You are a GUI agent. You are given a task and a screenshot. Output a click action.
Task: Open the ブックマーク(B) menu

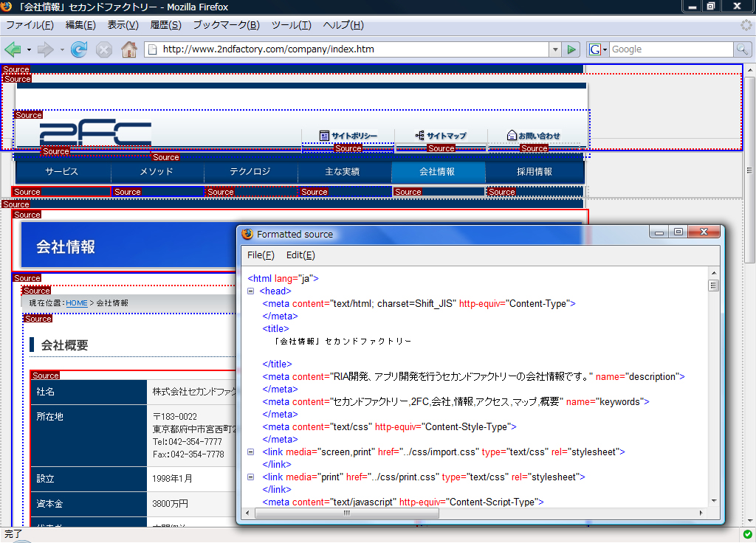pos(226,25)
